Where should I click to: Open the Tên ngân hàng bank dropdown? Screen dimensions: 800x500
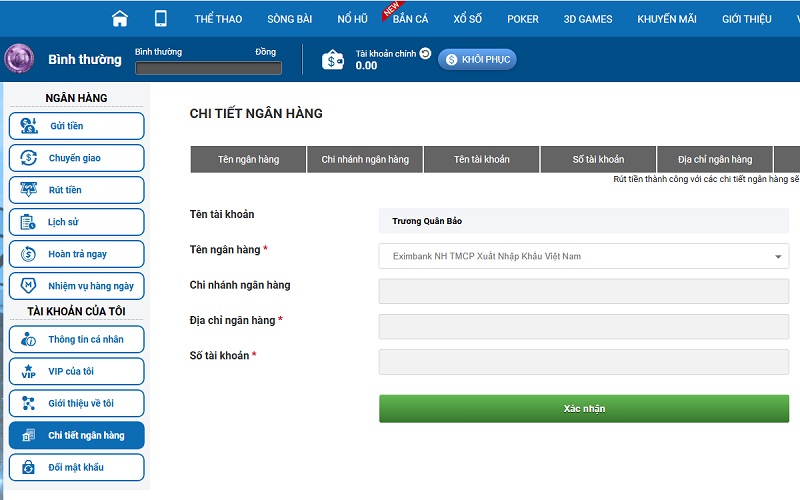(584, 256)
